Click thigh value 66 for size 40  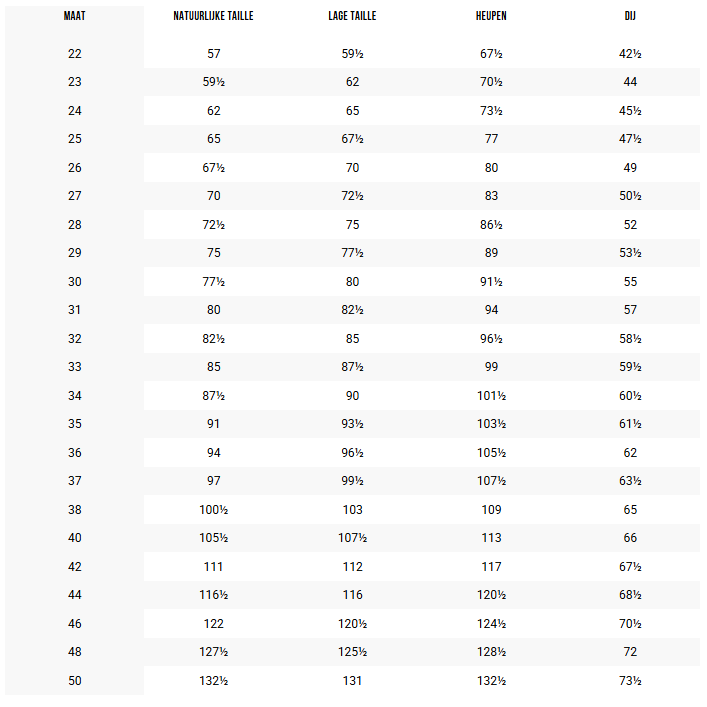630,538
